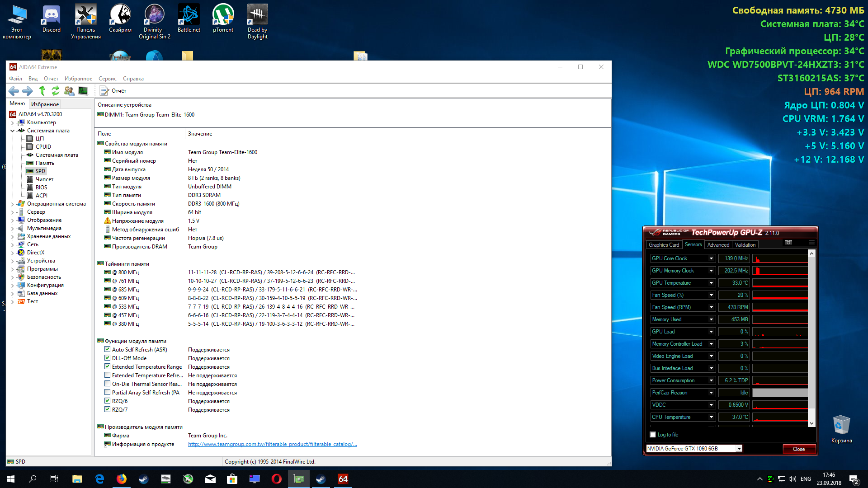Toggle the Log to file checkbox
Image resolution: width=868 pixels, height=488 pixels.
(x=653, y=435)
